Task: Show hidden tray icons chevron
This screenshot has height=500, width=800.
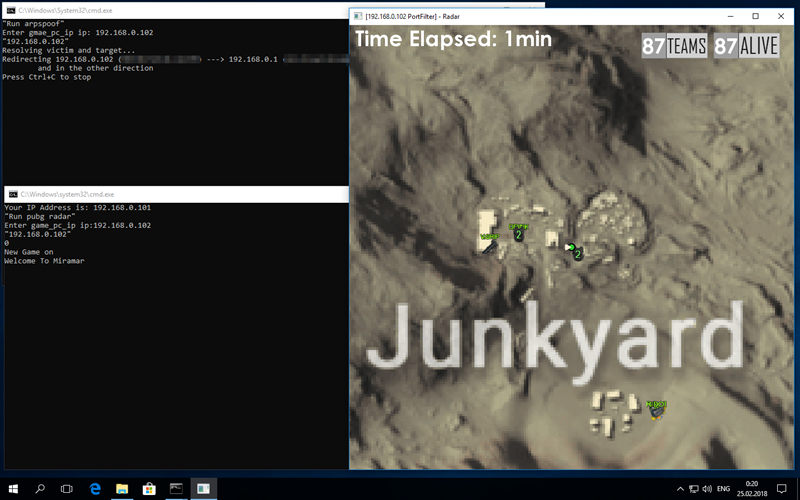Action: pyautogui.click(x=680, y=489)
